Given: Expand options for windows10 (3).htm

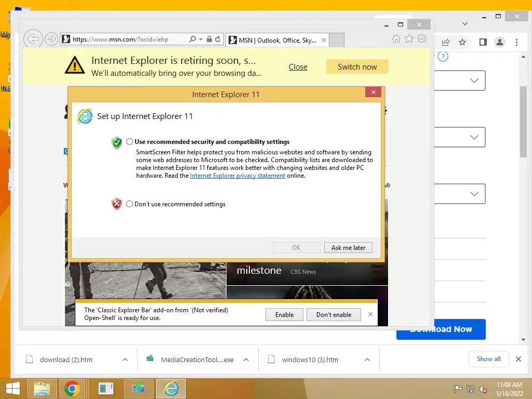Looking at the screenshot, I should [x=367, y=360].
